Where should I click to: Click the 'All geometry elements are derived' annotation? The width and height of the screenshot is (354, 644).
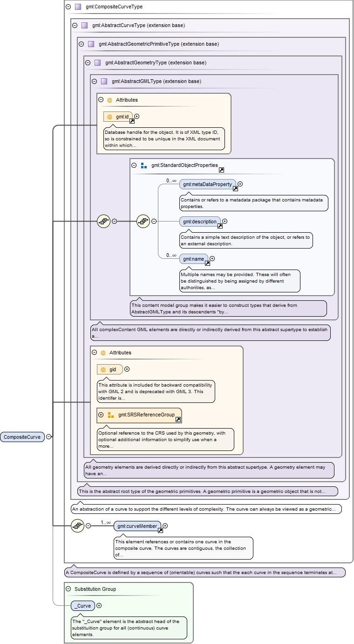(209, 470)
